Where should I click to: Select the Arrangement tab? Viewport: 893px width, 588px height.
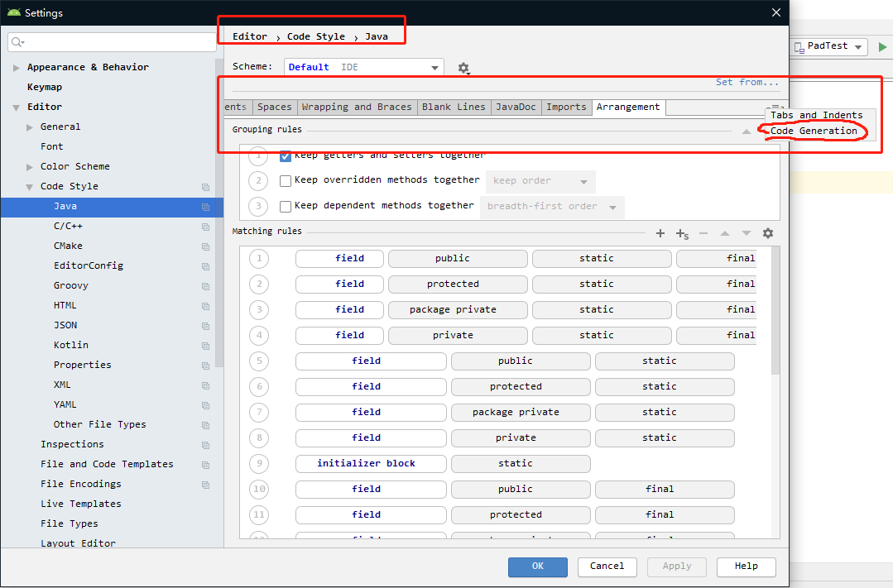[628, 107]
